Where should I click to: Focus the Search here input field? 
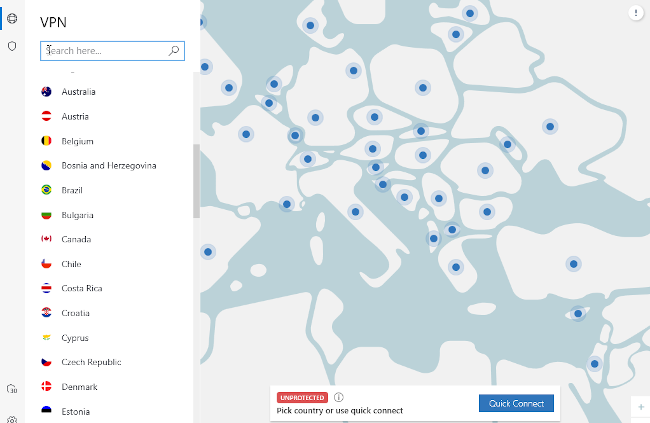[112, 51]
